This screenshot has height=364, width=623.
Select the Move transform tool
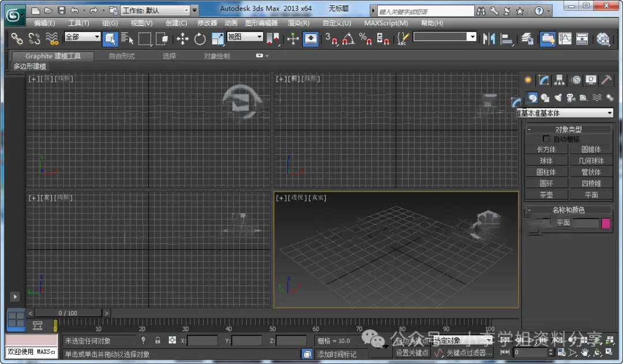coord(183,39)
